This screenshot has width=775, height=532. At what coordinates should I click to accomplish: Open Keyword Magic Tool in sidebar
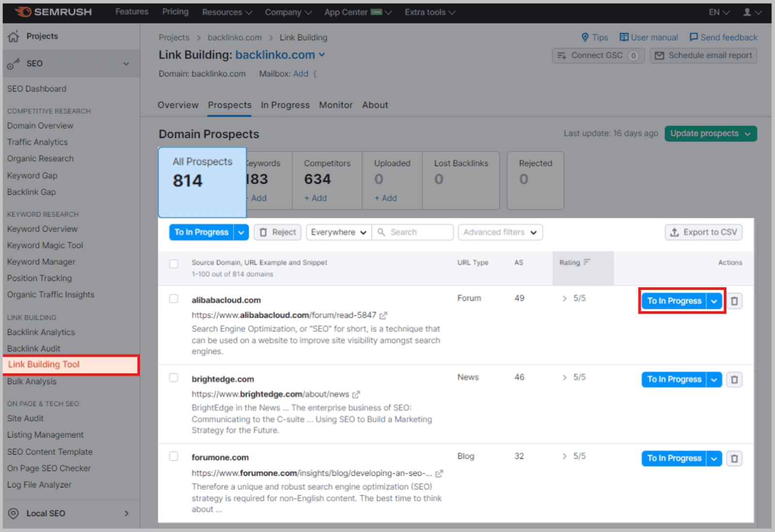(45, 246)
